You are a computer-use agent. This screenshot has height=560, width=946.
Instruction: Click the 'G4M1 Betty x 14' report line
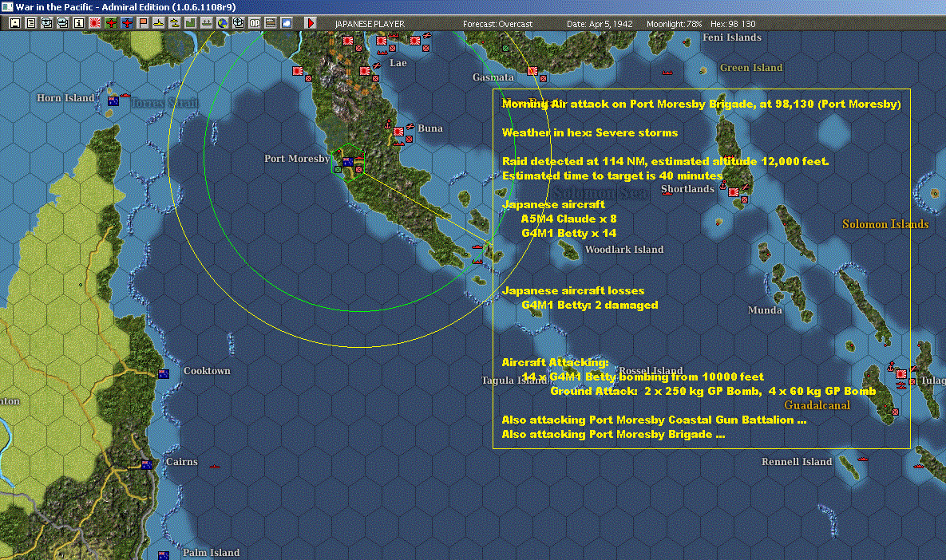pos(569,233)
